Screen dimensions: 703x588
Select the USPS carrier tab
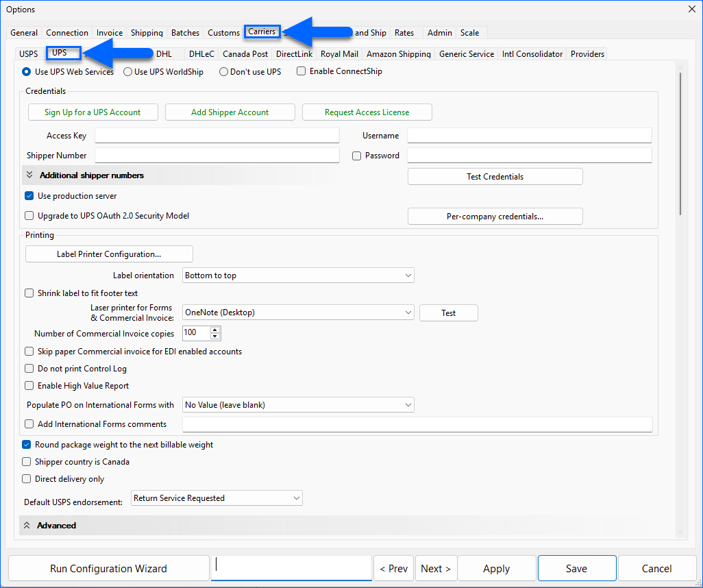click(x=29, y=54)
